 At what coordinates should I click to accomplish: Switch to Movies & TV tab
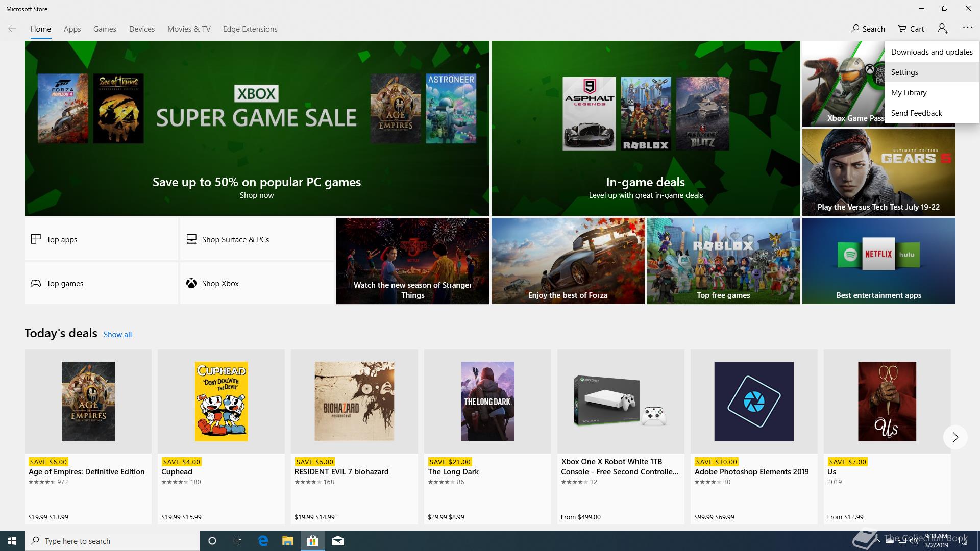[x=189, y=29]
